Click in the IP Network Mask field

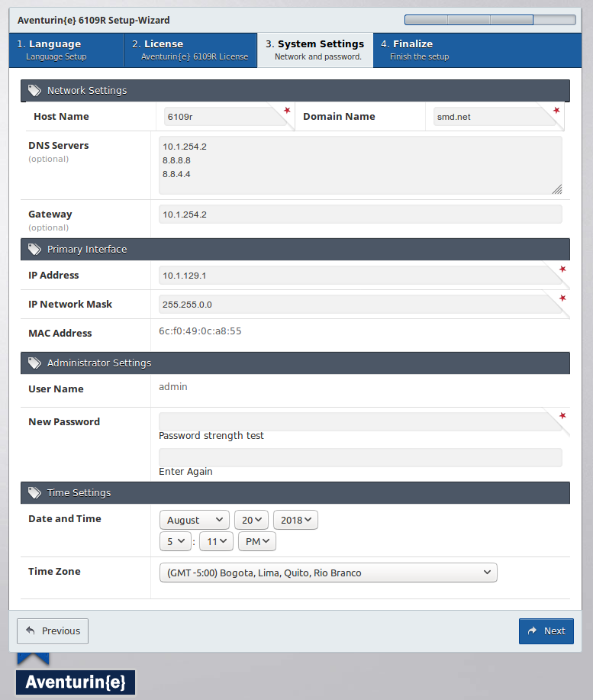point(360,305)
